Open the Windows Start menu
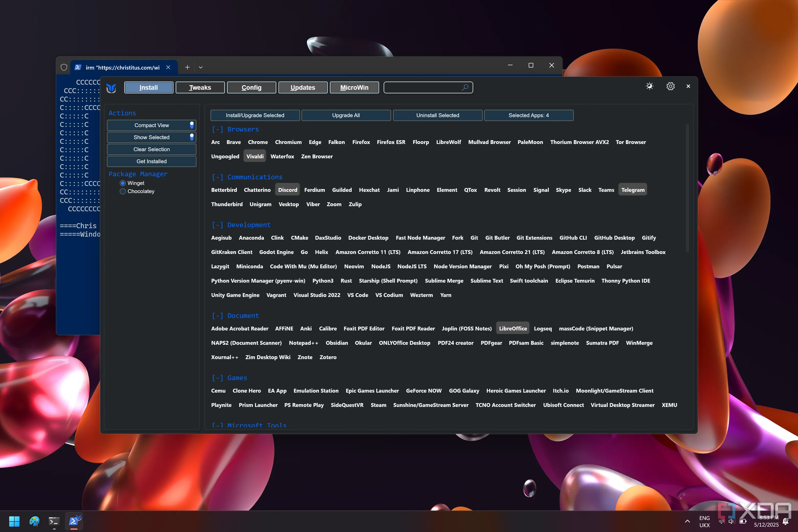 pyautogui.click(x=14, y=521)
